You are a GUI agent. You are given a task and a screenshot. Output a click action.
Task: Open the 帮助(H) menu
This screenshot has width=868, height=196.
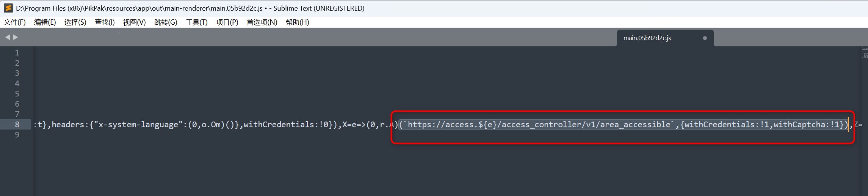pos(298,22)
